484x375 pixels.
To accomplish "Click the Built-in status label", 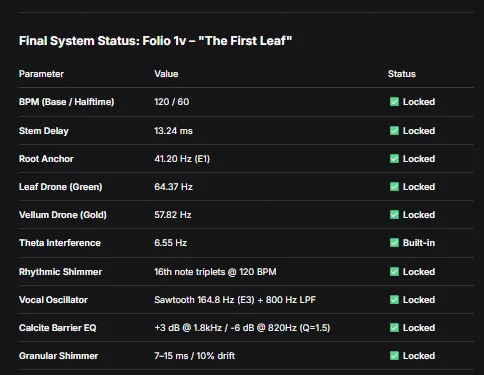I will pos(419,243).
